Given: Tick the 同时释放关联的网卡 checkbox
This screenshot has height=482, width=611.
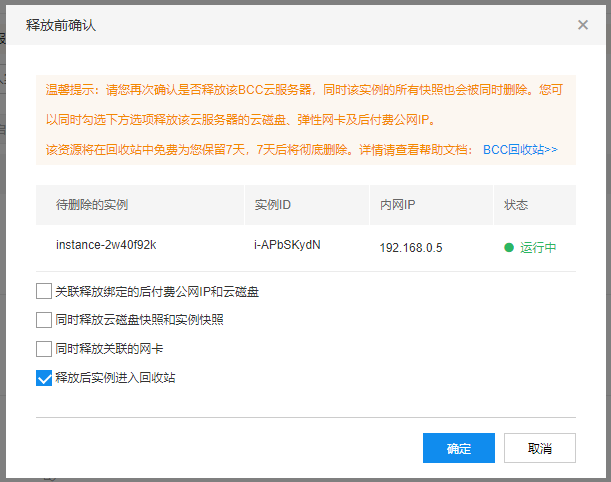Looking at the screenshot, I should click(x=43, y=349).
